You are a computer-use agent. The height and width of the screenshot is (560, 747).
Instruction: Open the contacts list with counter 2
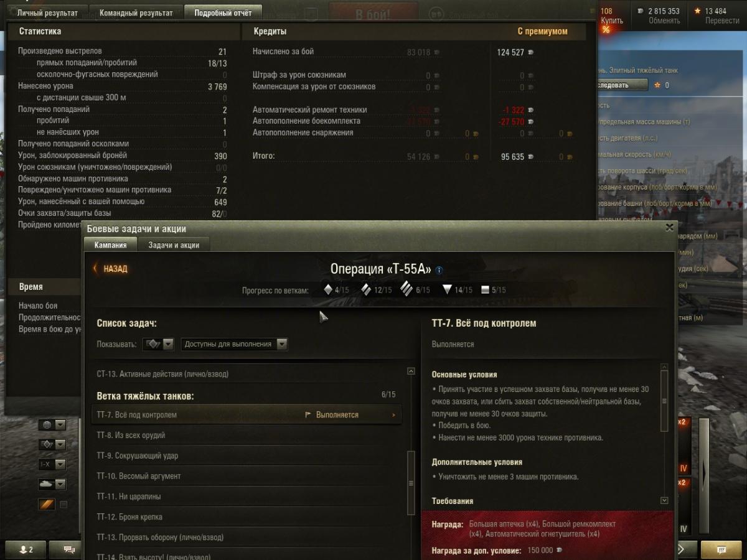26,549
